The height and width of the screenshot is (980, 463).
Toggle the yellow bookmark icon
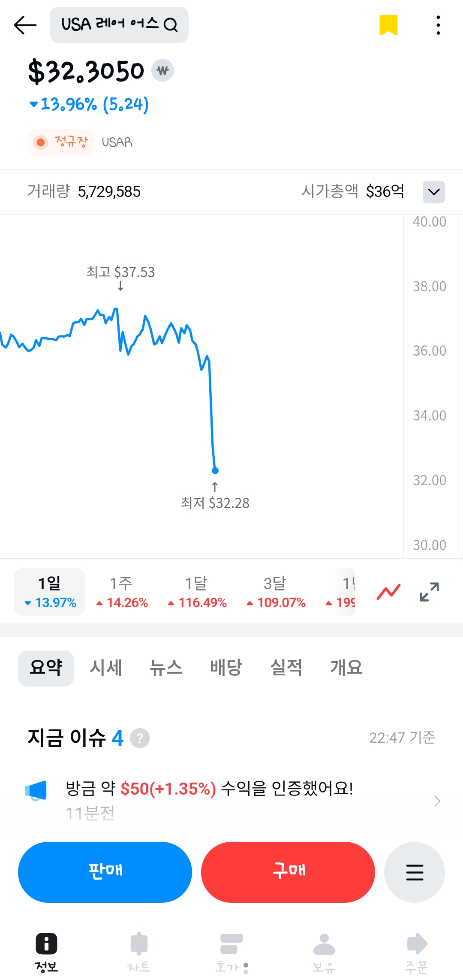pos(388,25)
